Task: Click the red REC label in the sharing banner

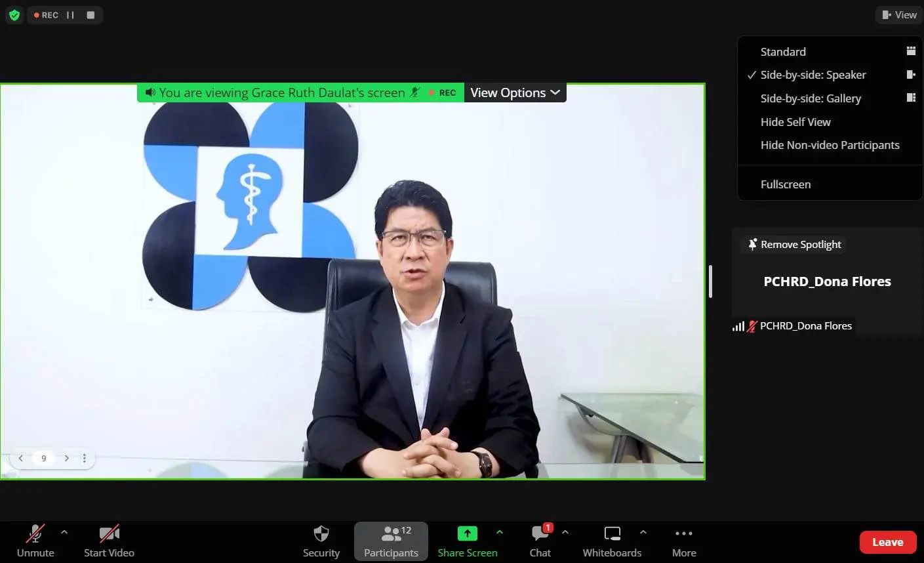Action: [443, 93]
